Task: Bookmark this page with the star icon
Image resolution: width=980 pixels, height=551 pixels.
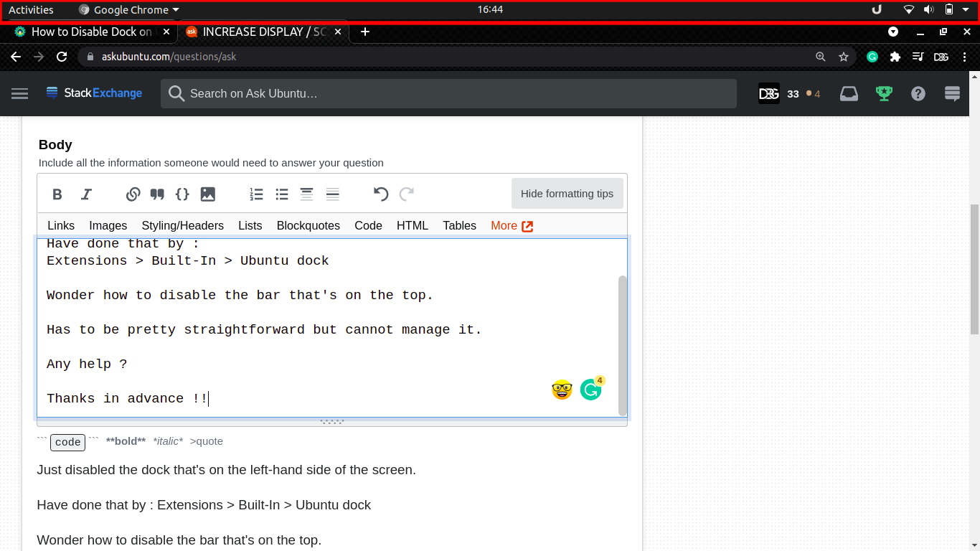Action: (x=844, y=57)
